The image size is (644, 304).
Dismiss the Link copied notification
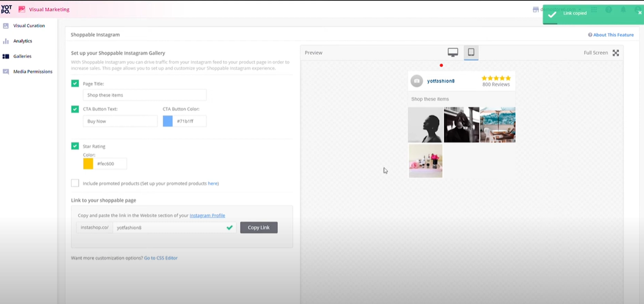pos(640,13)
